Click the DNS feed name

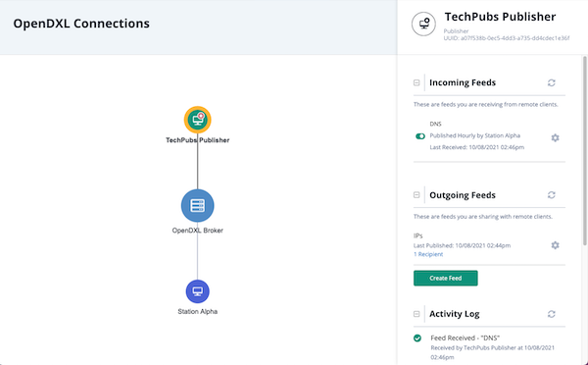click(435, 124)
